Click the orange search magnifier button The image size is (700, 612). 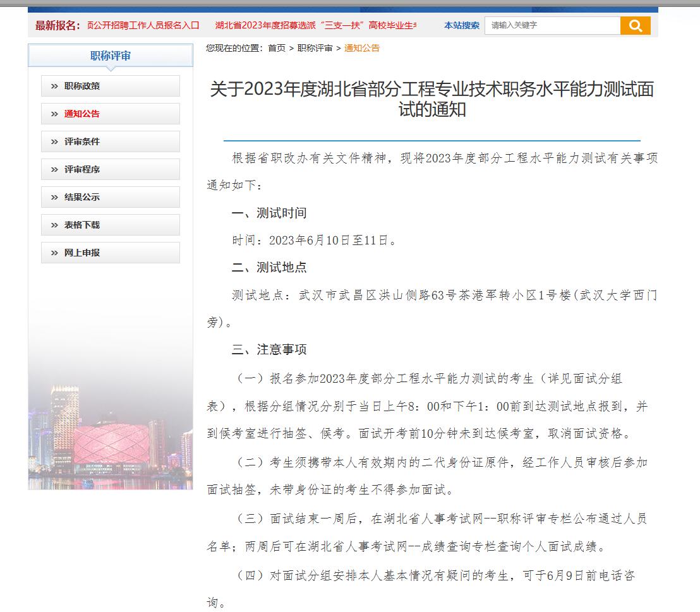[636, 25]
